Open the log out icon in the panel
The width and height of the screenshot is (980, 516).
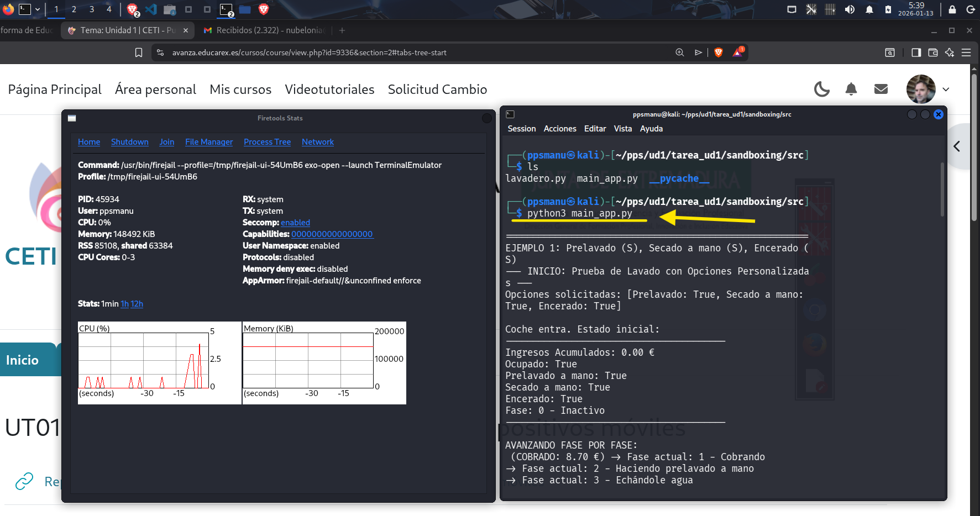tap(970, 9)
